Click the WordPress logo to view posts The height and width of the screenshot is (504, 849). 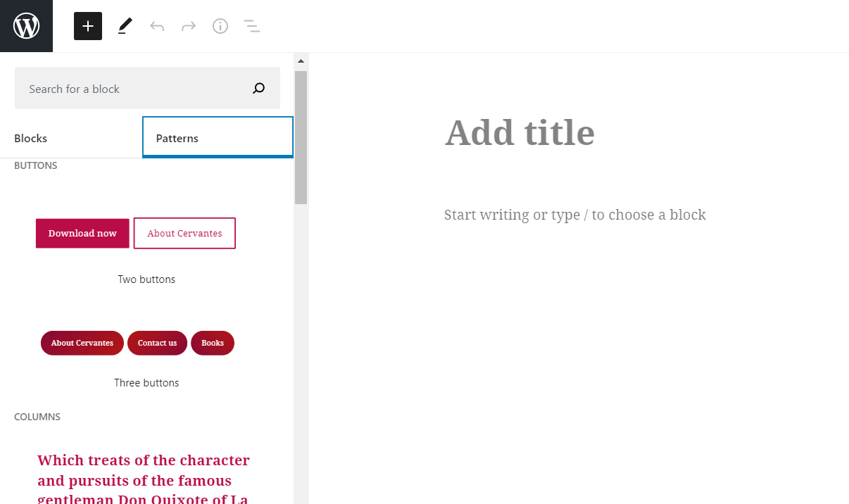[26, 26]
